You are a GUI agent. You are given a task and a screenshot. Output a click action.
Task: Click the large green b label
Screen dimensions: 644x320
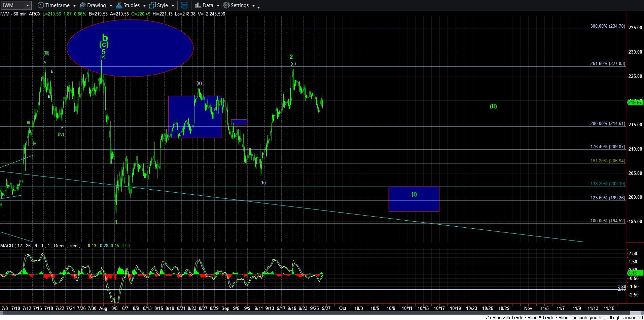pos(105,37)
